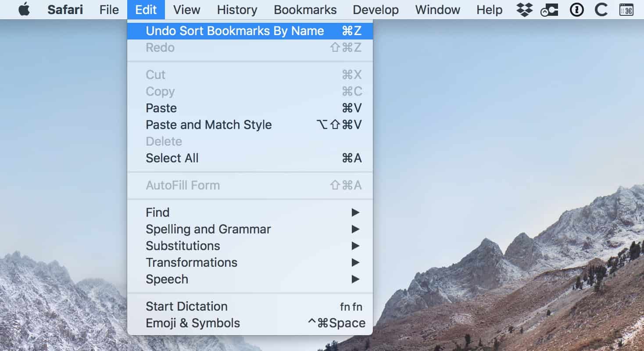
Task: Click the icon between Dropbox and 1Password
Action: click(x=549, y=10)
